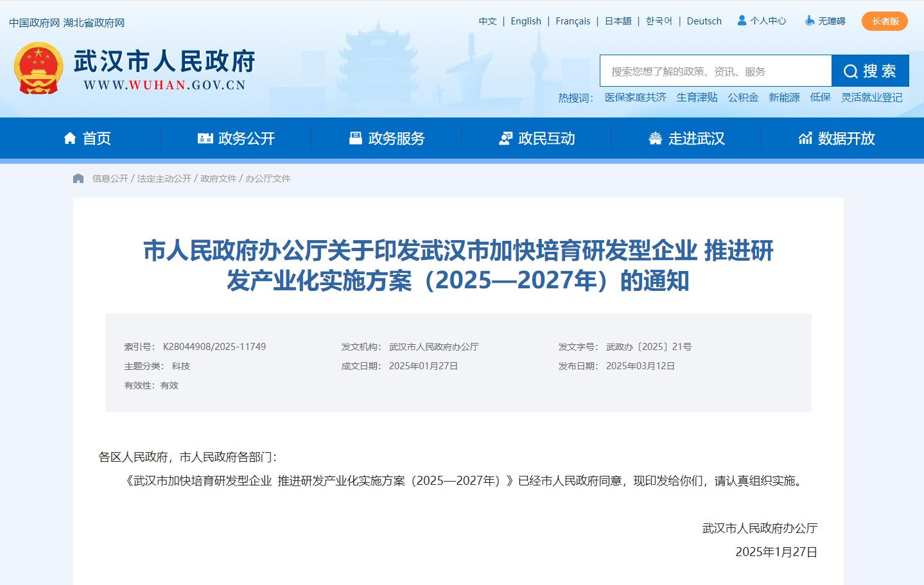Open the 走进武汉 navigation menu
The image size is (924, 585).
coord(686,138)
